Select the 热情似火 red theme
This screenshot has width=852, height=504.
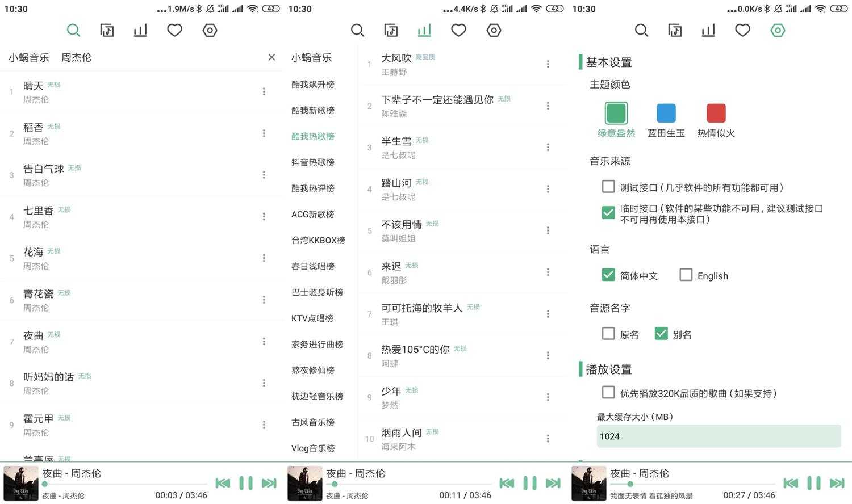(715, 112)
